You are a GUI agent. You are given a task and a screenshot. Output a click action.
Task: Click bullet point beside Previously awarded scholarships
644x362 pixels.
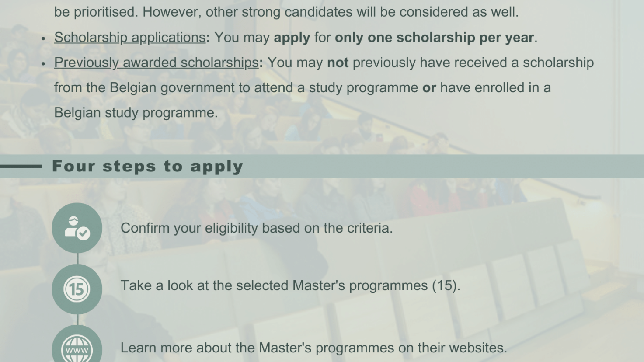(43, 64)
